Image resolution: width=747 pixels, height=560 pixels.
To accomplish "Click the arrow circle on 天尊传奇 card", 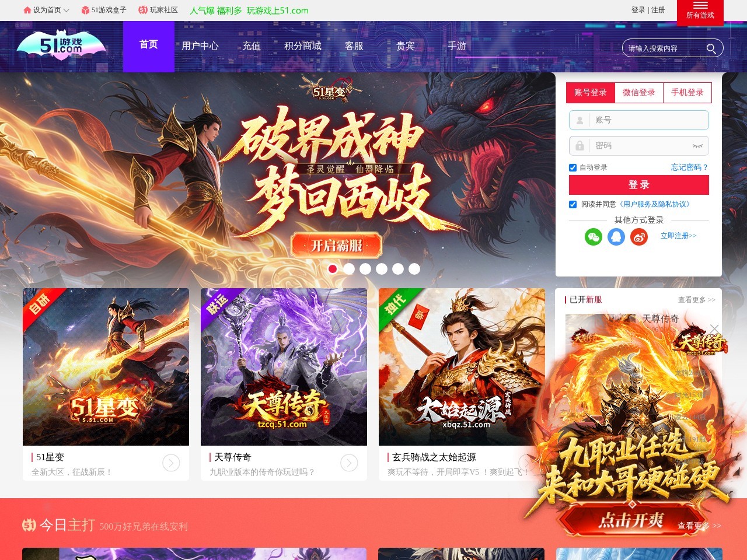I will pos(349,463).
